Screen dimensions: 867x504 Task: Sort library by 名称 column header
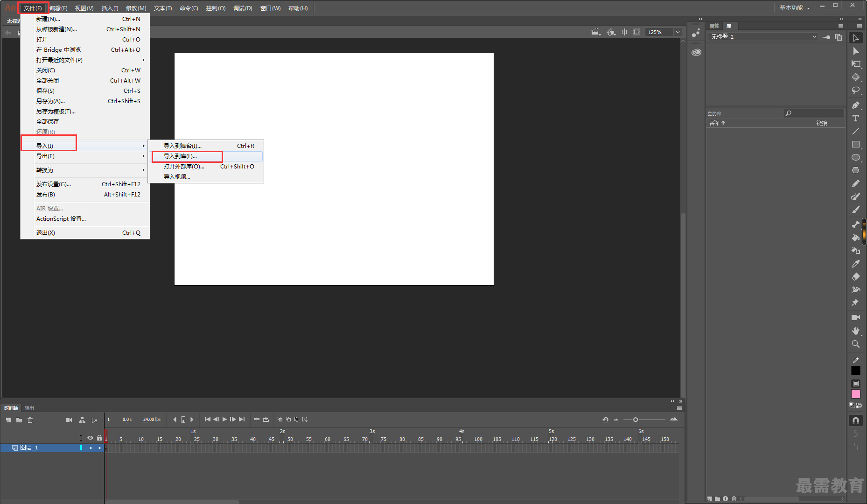717,123
